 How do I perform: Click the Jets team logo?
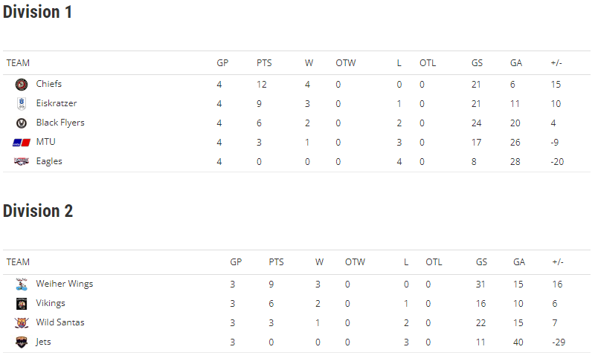tap(22, 342)
